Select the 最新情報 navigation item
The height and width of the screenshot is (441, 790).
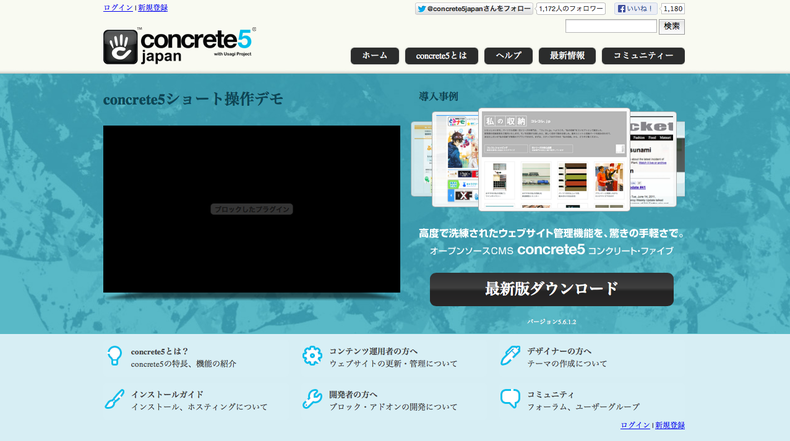click(x=567, y=56)
